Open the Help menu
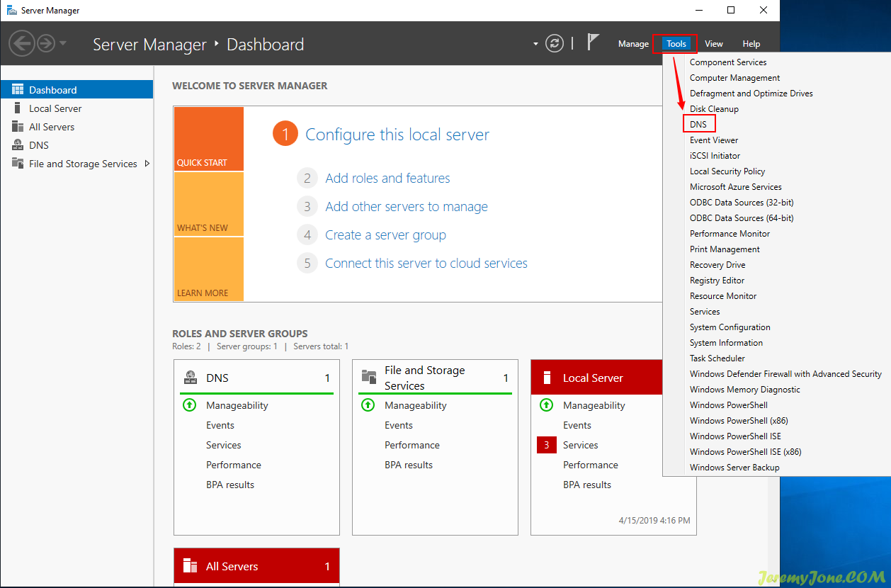The width and height of the screenshot is (891, 588). pyautogui.click(x=751, y=44)
